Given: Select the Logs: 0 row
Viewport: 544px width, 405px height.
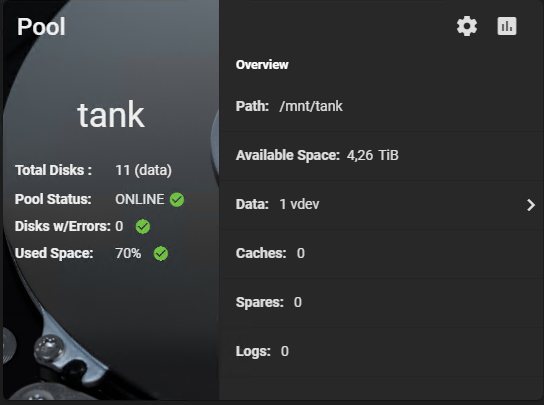Looking at the screenshot, I should click(381, 352).
